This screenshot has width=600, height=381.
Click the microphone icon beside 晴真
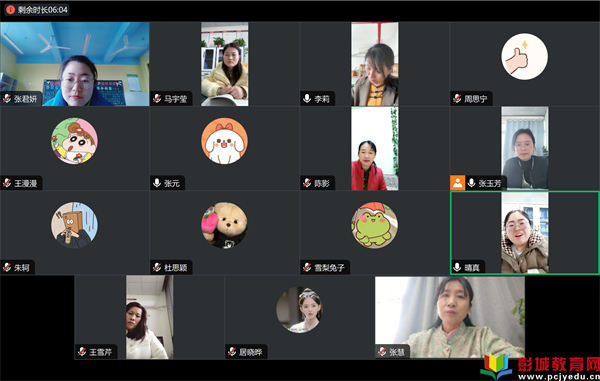(457, 267)
